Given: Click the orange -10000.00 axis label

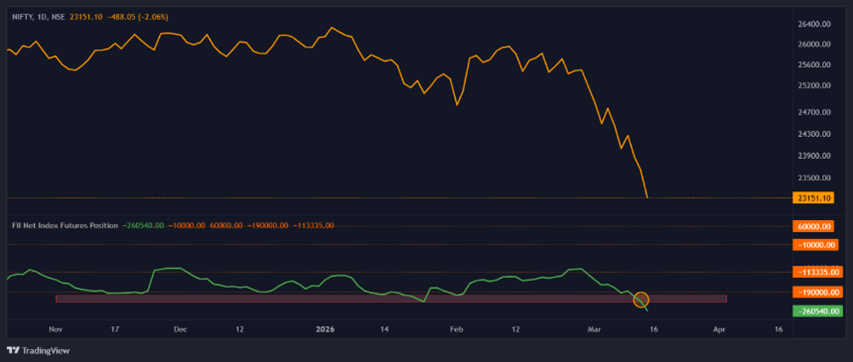Looking at the screenshot, I should 815,244.
